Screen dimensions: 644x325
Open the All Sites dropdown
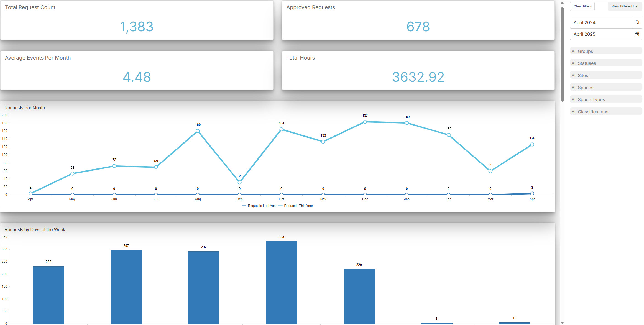coord(606,75)
